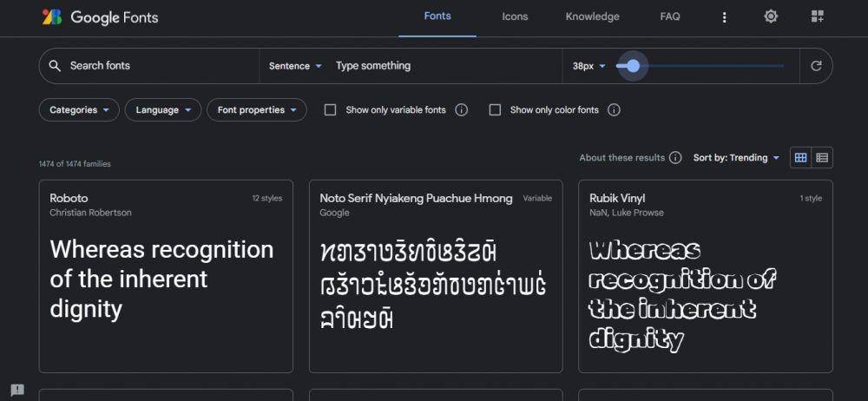Screen dimensions: 868x401
Task: Click the 12 styles label on Roboto
Action: click(x=266, y=198)
